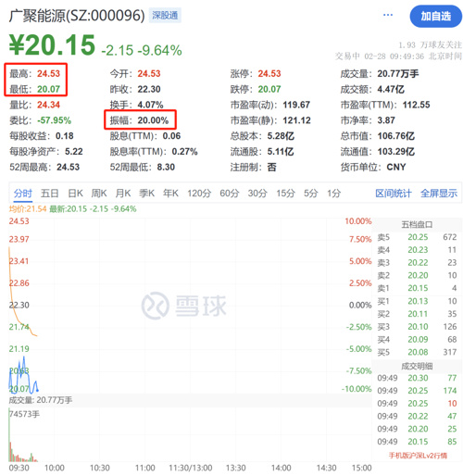Open the 区间统计 range statistics link

(x=394, y=194)
